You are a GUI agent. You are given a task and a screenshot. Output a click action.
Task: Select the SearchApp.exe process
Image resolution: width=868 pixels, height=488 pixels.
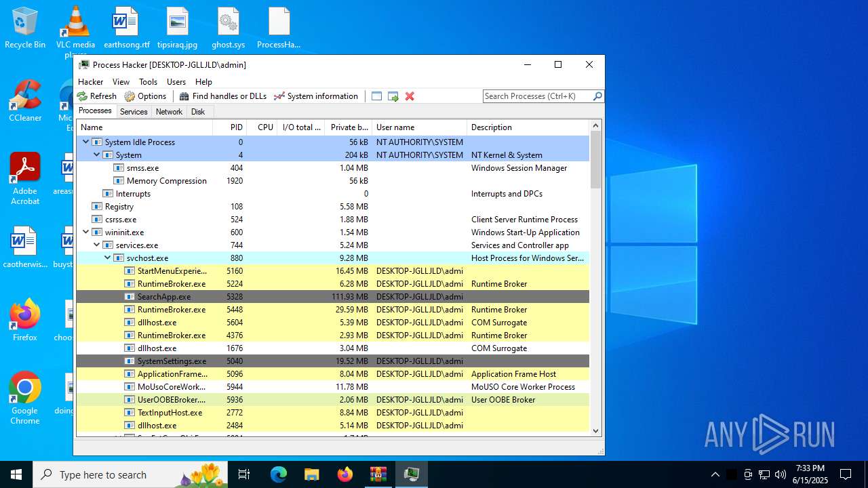[x=333, y=297]
